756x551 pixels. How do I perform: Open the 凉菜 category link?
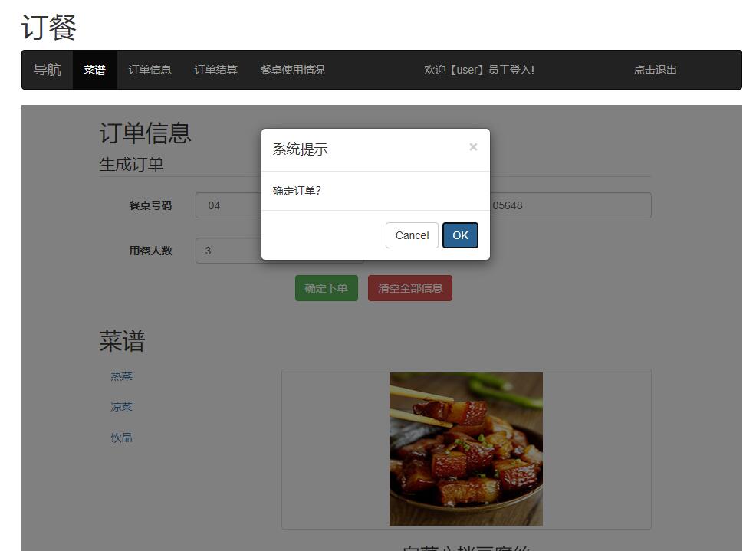(121, 406)
